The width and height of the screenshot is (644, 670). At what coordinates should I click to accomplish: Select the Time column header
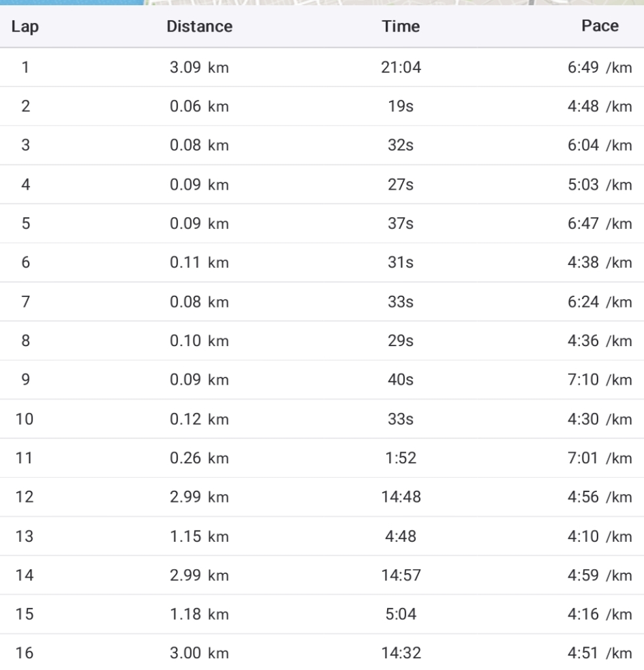tap(401, 26)
